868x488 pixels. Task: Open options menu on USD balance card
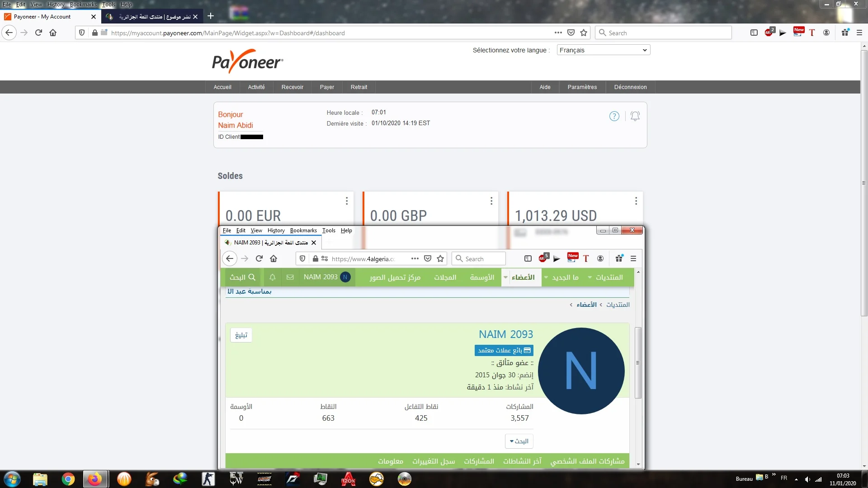[x=636, y=201]
